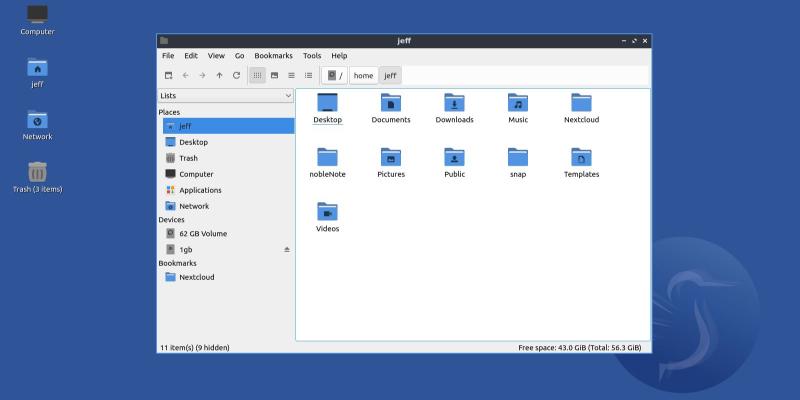Open a new tab with toolbar icon

coord(168,76)
